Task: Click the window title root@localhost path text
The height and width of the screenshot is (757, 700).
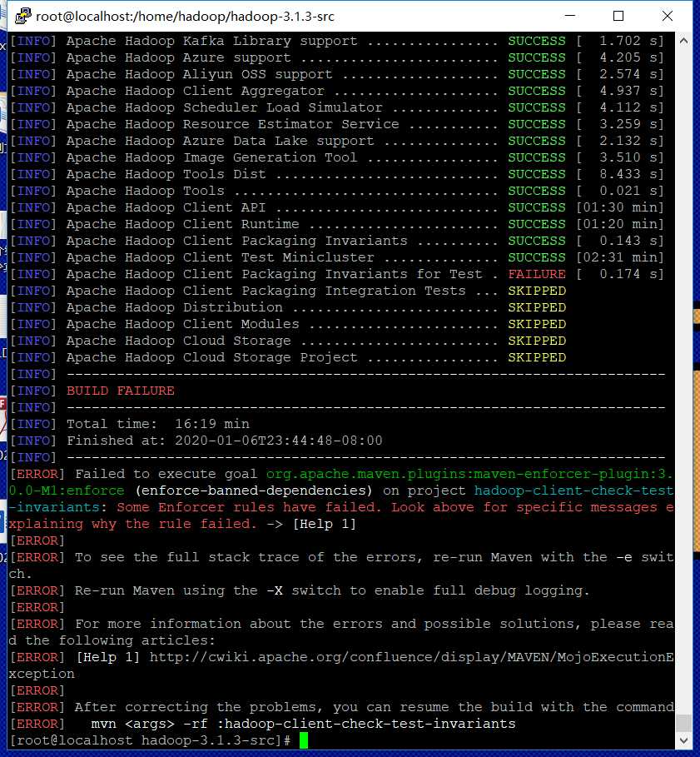Action: click(186, 17)
